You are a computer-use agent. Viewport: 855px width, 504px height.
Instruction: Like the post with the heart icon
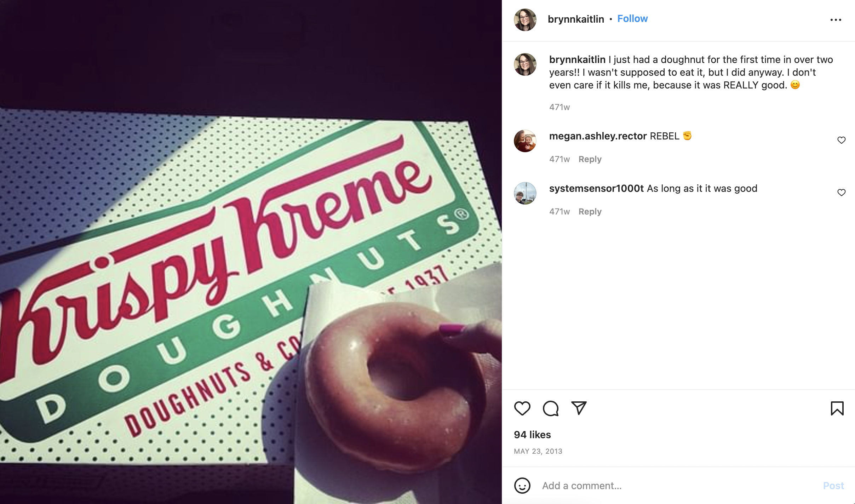pyautogui.click(x=522, y=408)
